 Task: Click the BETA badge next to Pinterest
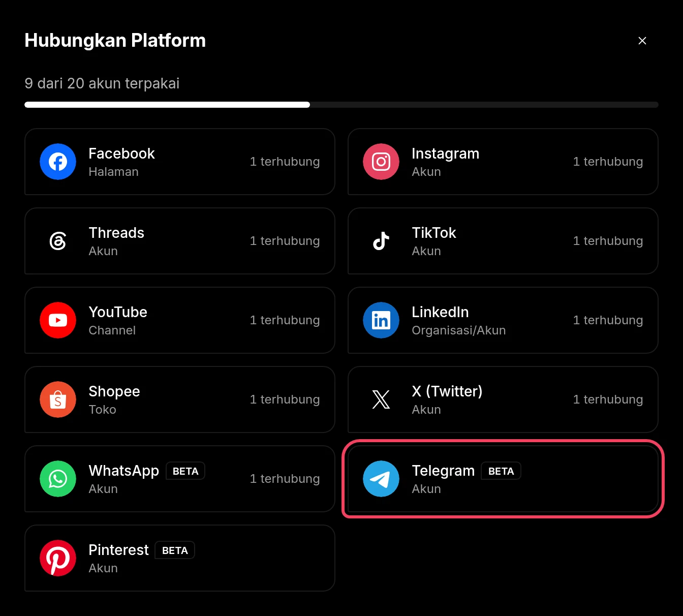(x=175, y=550)
